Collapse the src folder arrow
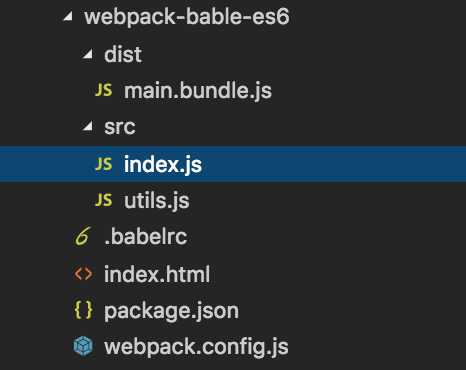Viewport: 466px width, 370px height. click(88, 126)
